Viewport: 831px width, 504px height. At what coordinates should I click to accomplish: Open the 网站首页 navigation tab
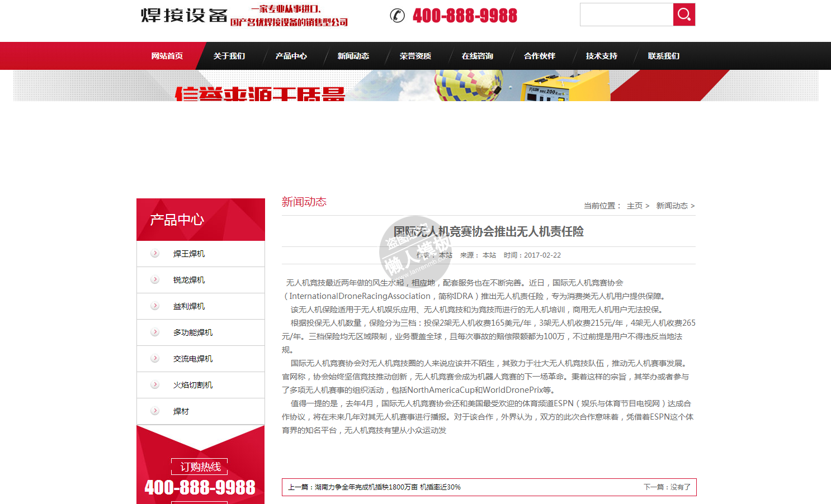167,56
